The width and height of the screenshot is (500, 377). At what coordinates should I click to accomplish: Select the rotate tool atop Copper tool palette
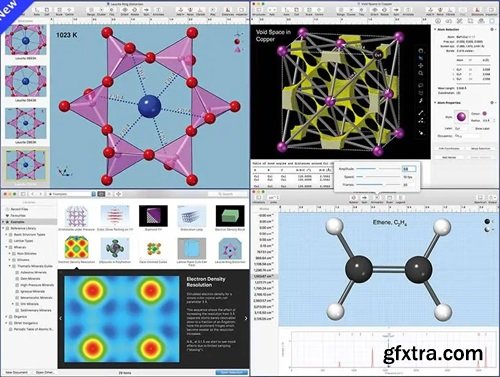tap(421, 51)
